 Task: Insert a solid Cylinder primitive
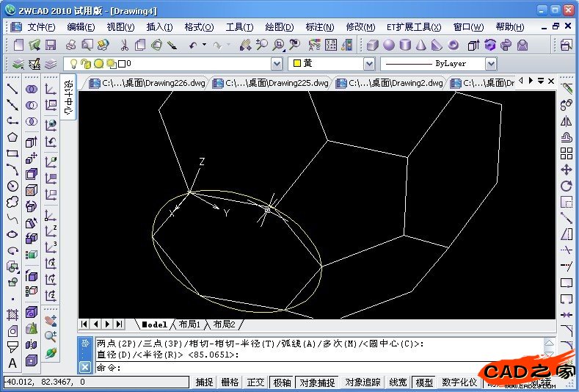[x=405, y=45]
